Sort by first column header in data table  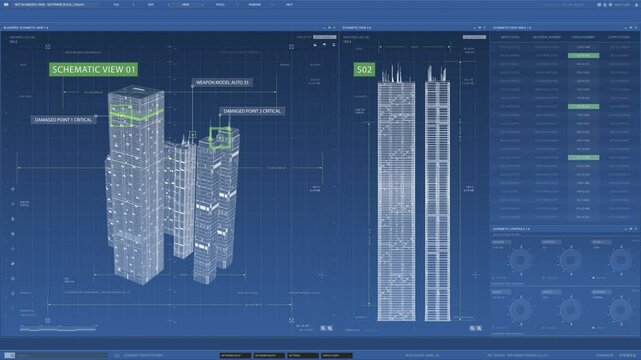[x=510, y=37]
